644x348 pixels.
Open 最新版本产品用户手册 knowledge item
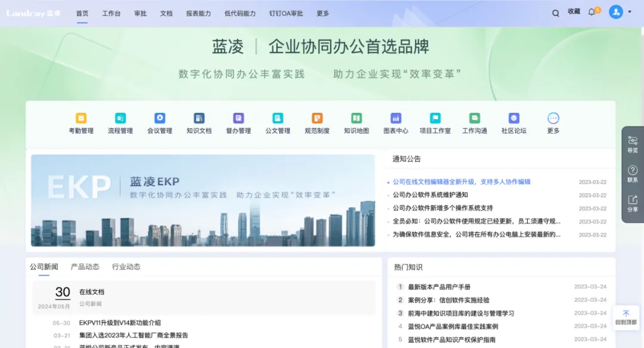tap(439, 287)
